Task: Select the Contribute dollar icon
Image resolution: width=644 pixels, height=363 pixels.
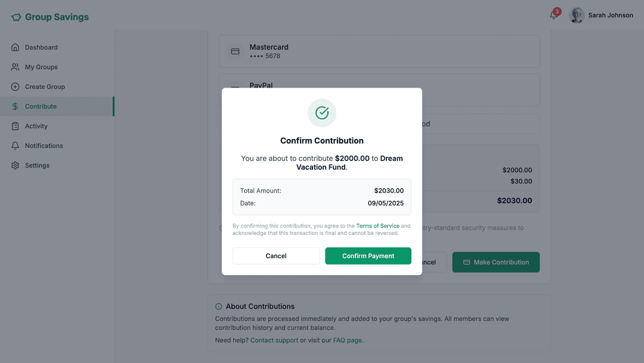Action: point(14,106)
